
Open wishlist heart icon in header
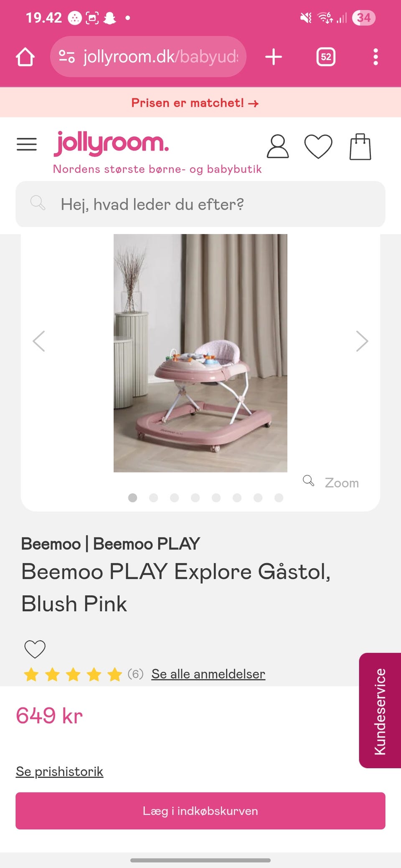(318, 146)
